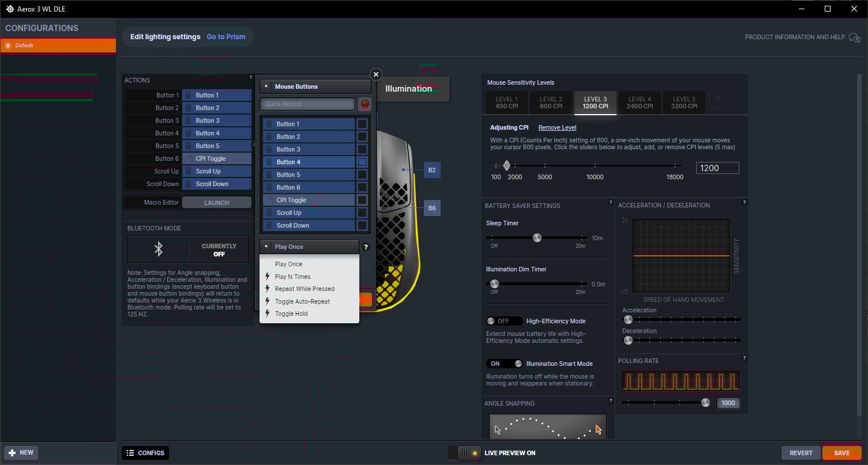Check the Button 5 checkbox in popup list
Viewport: 868px width, 465px height.
coord(362,175)
